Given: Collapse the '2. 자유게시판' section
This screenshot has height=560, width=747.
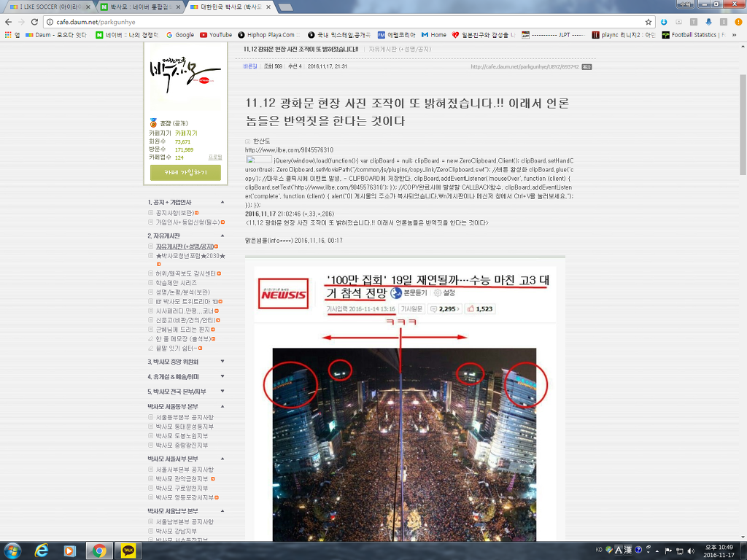Looking at the screenshot, I should coord(222,236).
